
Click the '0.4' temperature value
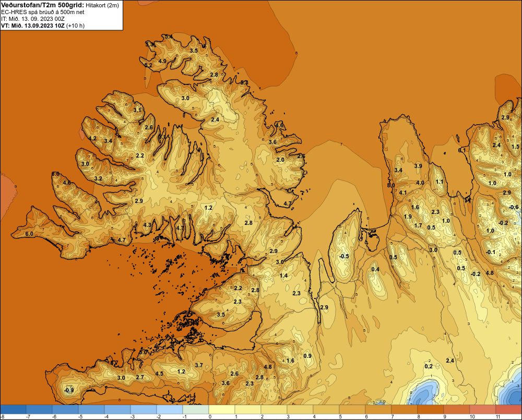375,269
